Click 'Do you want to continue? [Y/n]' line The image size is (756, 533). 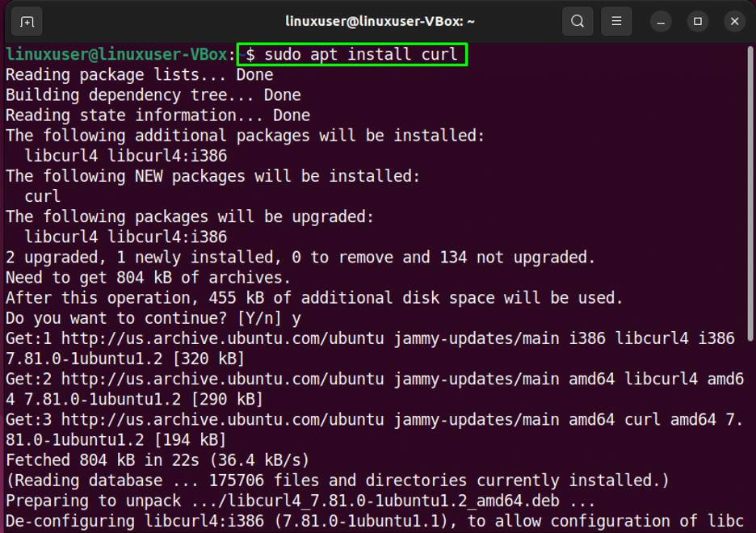153,318
